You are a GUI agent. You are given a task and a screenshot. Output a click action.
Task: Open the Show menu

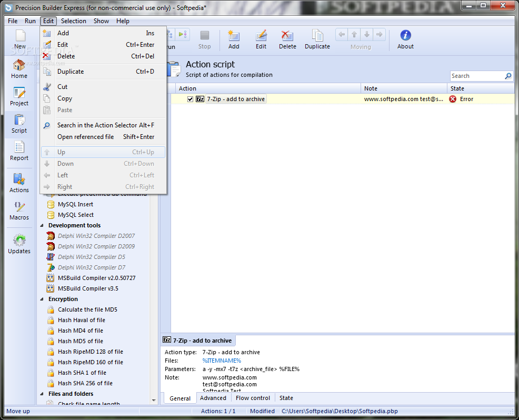pyautogui.click(x=101, y=21)
